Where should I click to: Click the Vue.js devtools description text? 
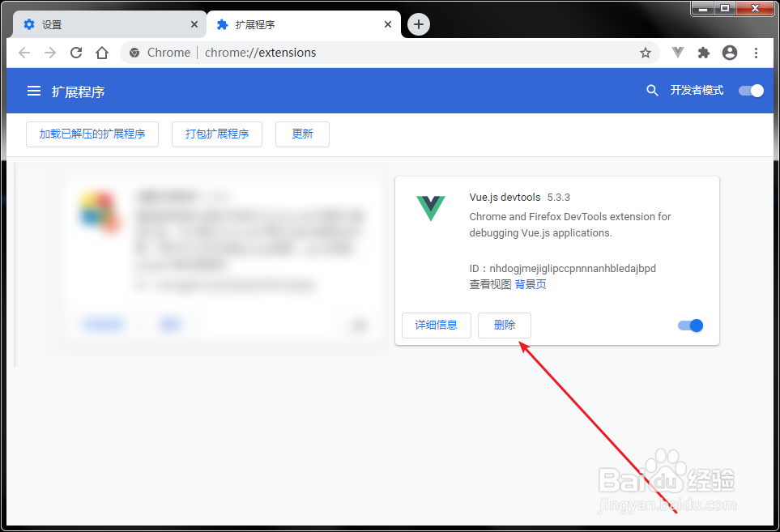(x=570, y=225)
